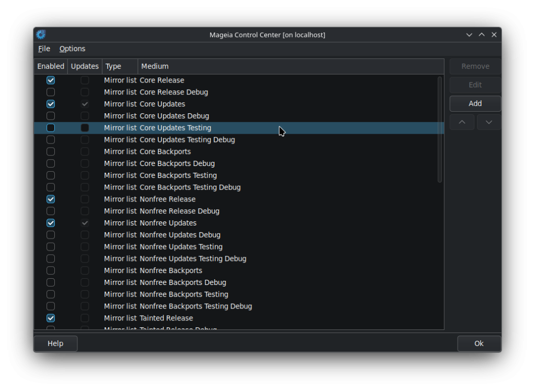Close the Mageia Control Center window

(494, 35)
